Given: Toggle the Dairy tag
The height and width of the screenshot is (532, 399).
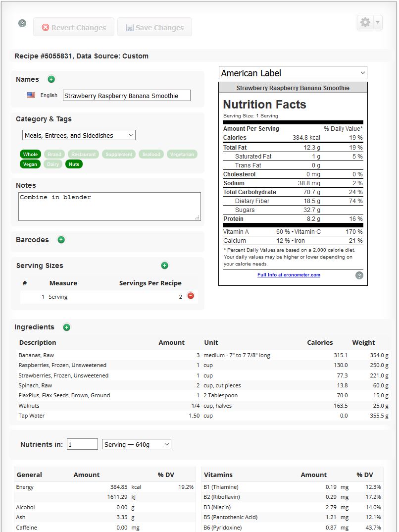Looking at the screenshot, I should tap(53, 164).
